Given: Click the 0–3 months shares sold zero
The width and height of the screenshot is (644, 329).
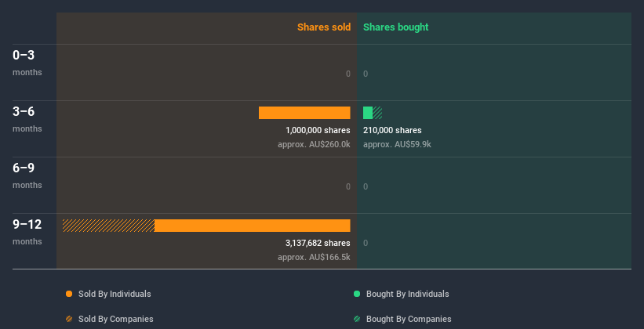Looking at the screenshot, I should [348, 74].
